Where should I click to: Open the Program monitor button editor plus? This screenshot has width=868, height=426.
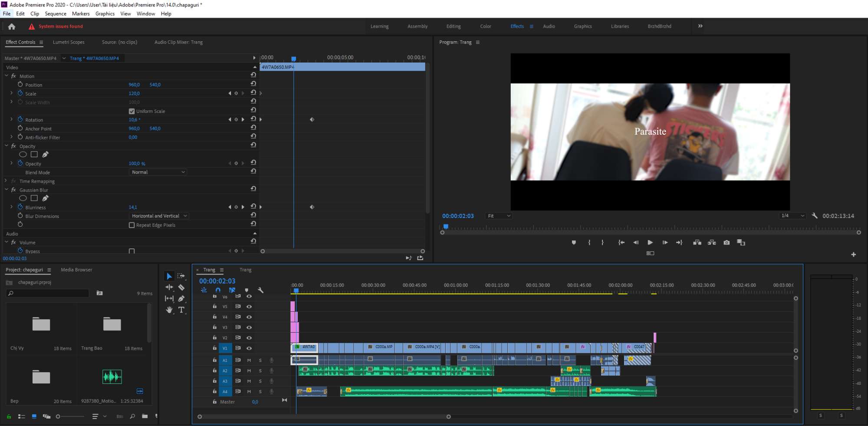853,254
